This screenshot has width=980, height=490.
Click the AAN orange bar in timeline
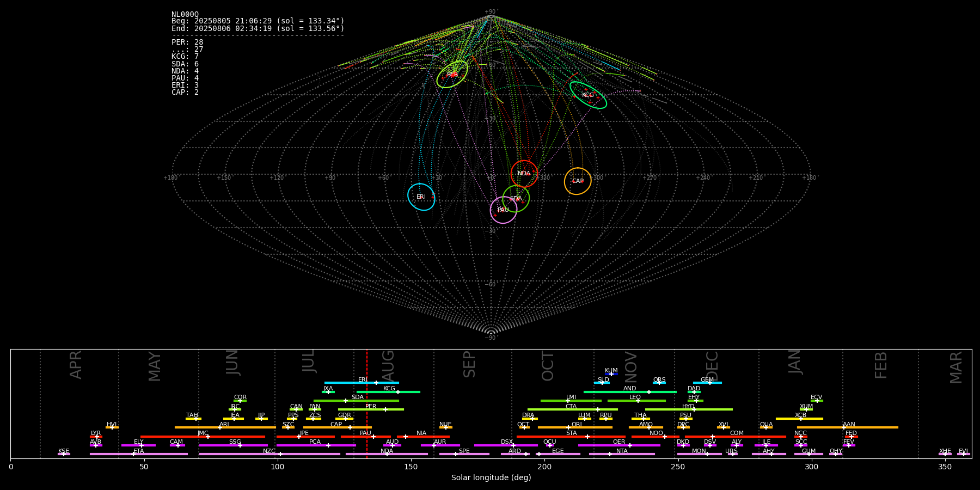(x=848, y=427)
